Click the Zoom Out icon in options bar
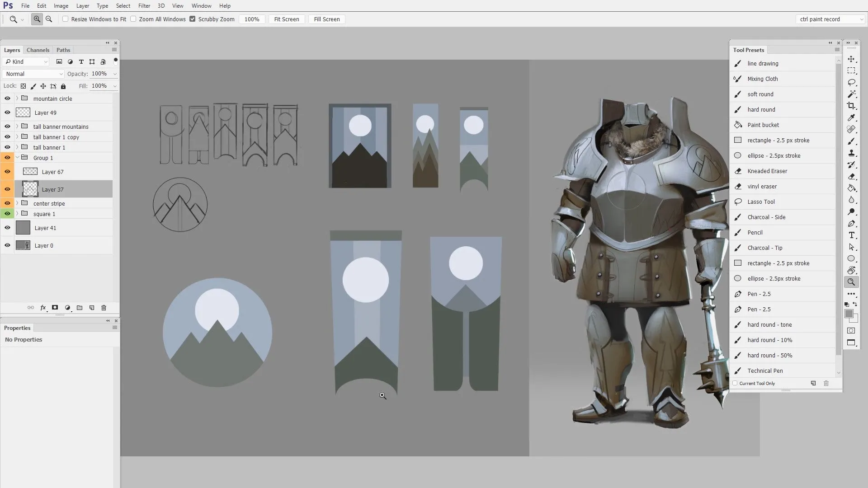This screenshot has width=868, height=488. [x=49, y=19]
